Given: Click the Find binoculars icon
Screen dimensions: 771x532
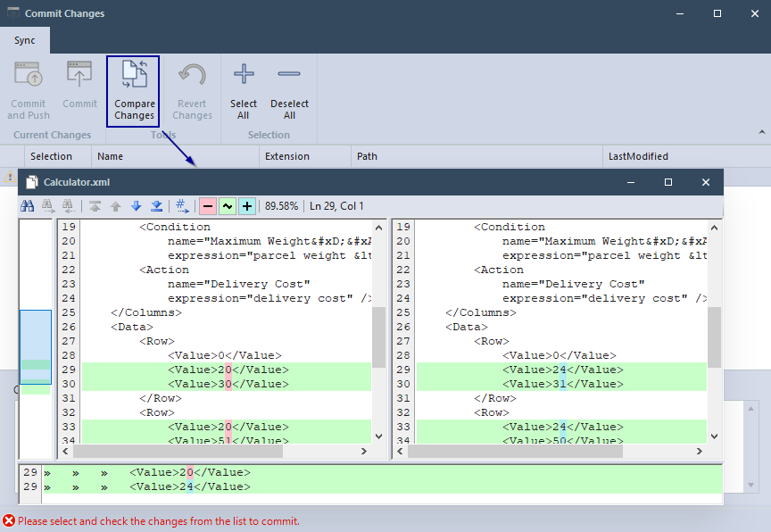Looking at the screenshot, I should click(x=28, y=206).
